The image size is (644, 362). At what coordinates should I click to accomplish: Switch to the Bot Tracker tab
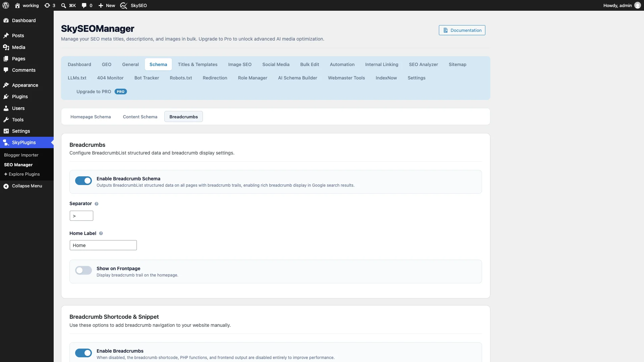click(x=147, y=78)
